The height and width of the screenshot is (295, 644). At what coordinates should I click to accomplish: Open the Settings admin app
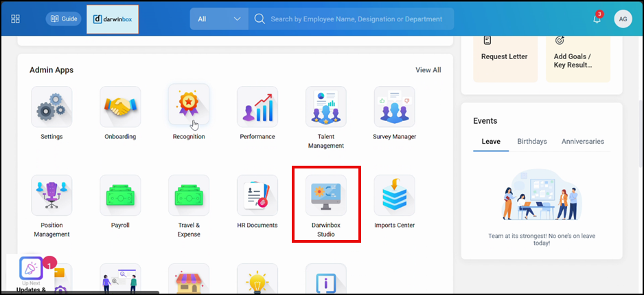click(51, 107)
